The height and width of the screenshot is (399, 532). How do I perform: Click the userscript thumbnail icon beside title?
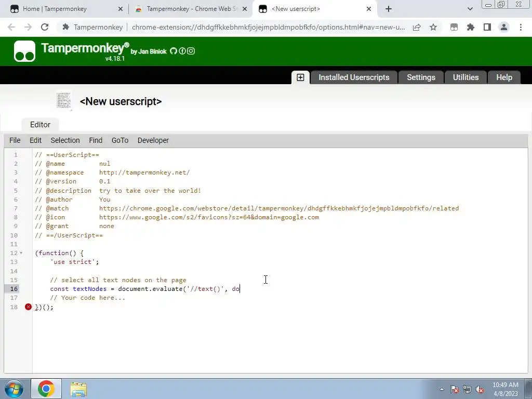pyautogui.click(x=64, y=101)
